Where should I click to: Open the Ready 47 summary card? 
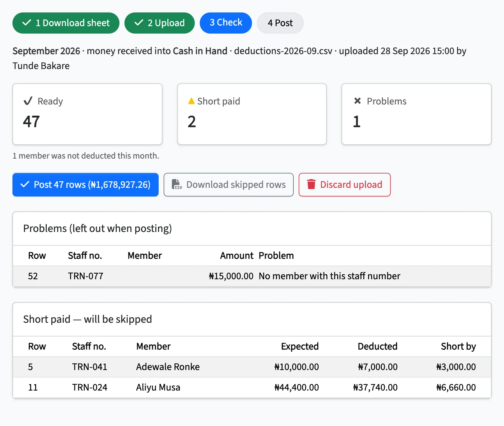[87, 114]
